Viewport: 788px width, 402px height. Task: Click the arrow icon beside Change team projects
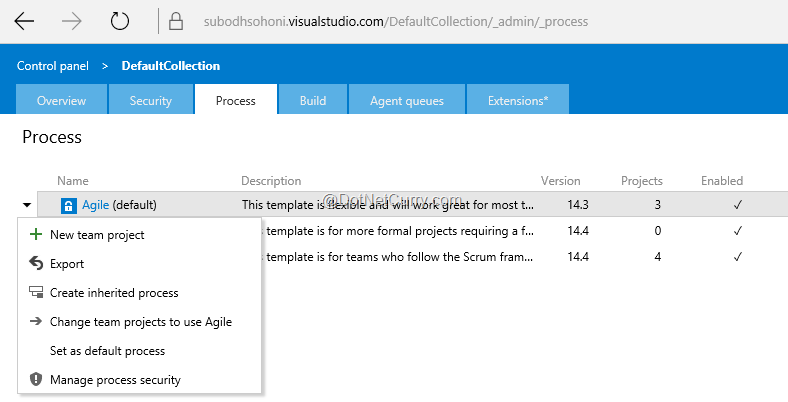click(36, 321)
